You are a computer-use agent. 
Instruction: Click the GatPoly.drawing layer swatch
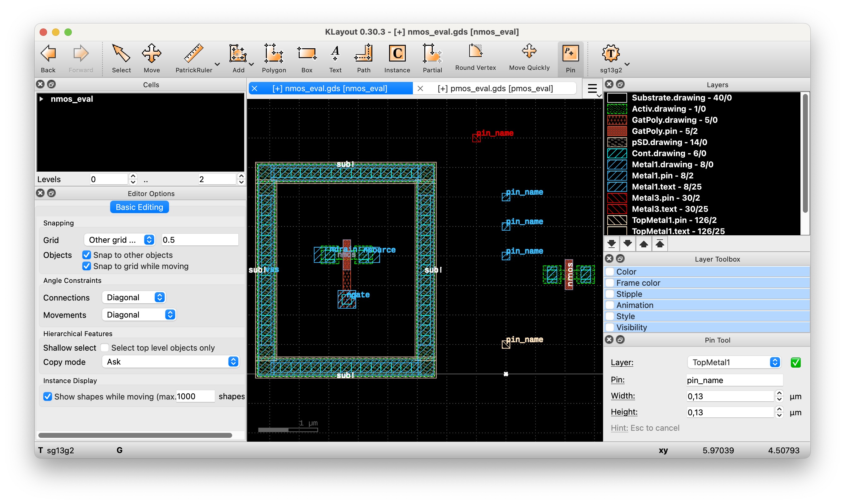point(617,120)
